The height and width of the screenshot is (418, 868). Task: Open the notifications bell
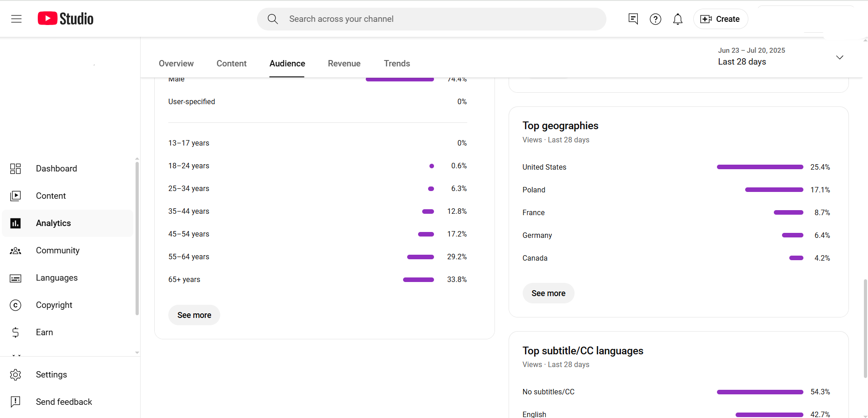point(677,19)
